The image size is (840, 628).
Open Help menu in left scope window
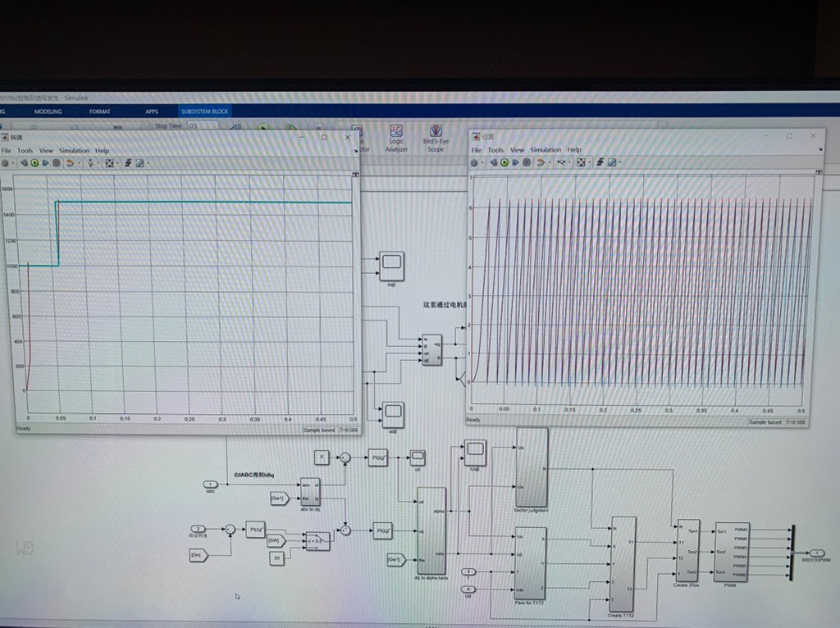click(102, 151)
